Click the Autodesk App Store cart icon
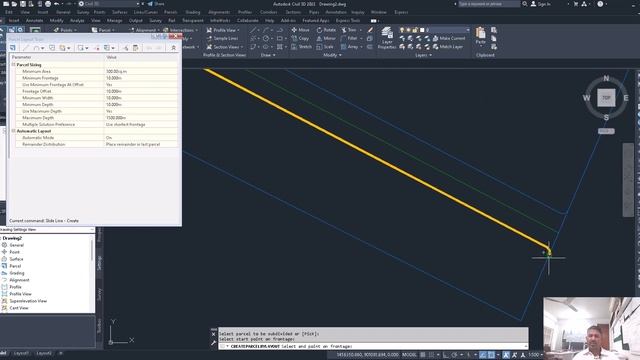The image size is (640, 360). point(576,4)
